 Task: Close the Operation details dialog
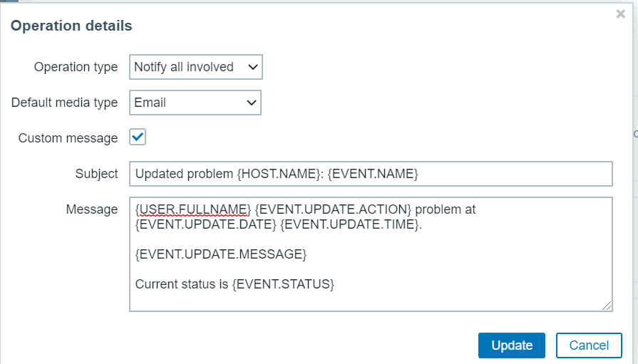tap(620, 14)
